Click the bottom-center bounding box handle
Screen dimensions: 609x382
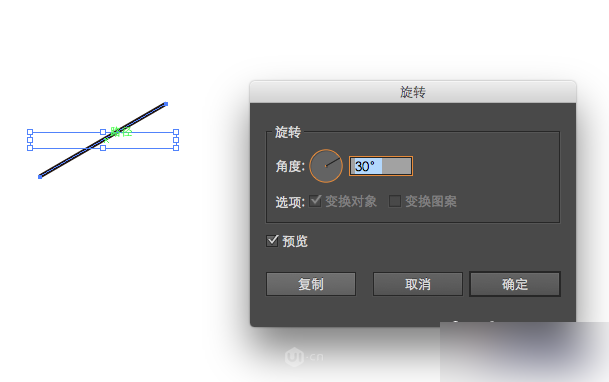pyautogui.click(x=103, y=148)
